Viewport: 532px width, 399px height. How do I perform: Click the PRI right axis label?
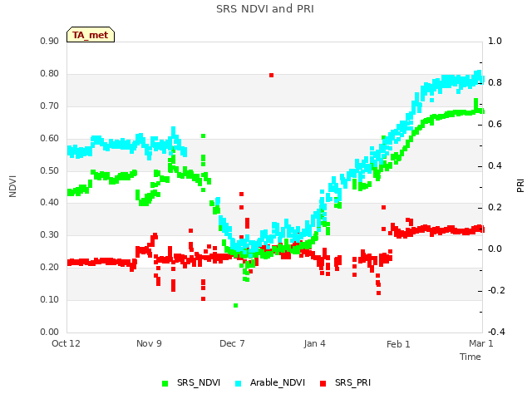pos(520,186)
